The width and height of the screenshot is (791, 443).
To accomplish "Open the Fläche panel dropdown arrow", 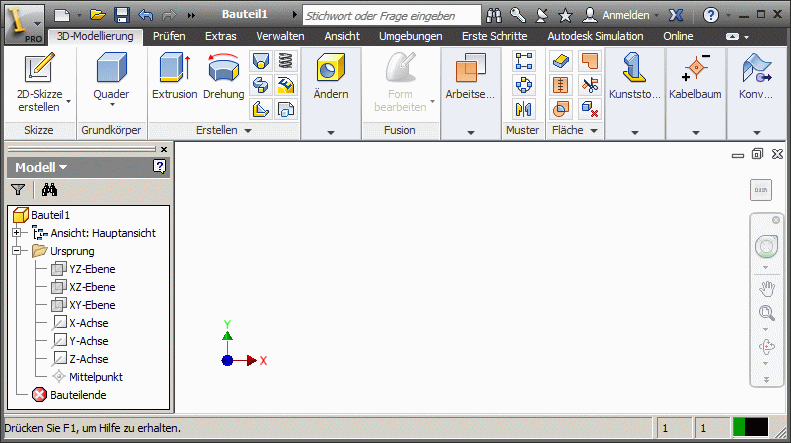I will pyautogui.click(x=593, y=131).
